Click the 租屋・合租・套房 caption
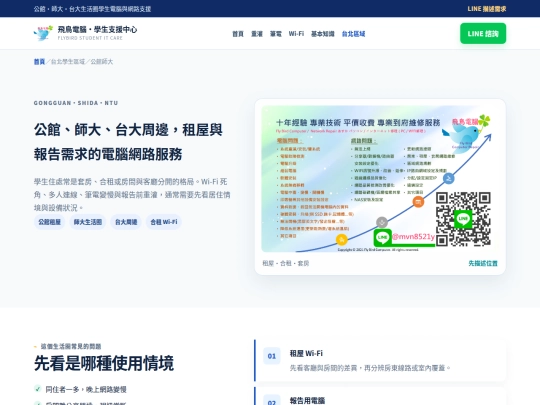540x405 pixels. (x=285, y=263)
